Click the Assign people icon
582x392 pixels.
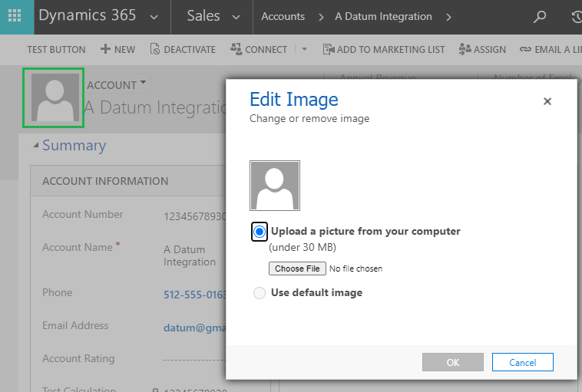coord(465,49)
